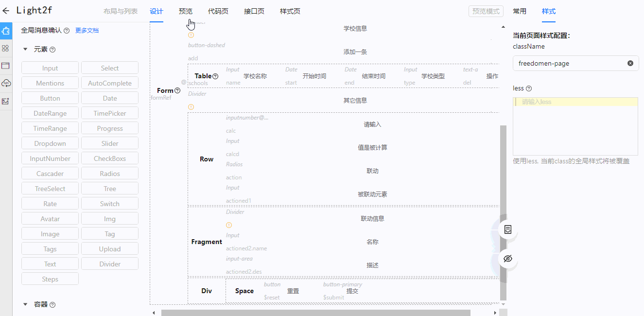This screenshot has height=316, width=644.
Task: Toggle the floating eye-slash visibility button
Action: pos(508,259)
